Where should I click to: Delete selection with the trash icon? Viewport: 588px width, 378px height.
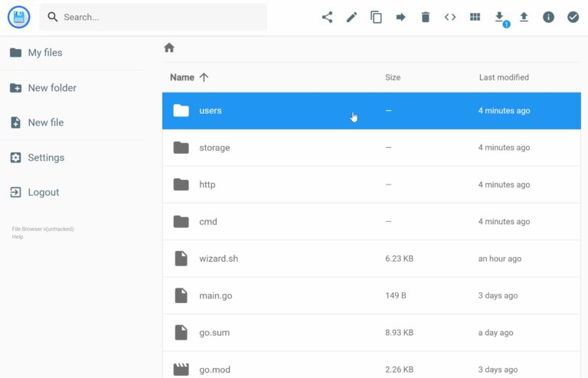[426, 17]
